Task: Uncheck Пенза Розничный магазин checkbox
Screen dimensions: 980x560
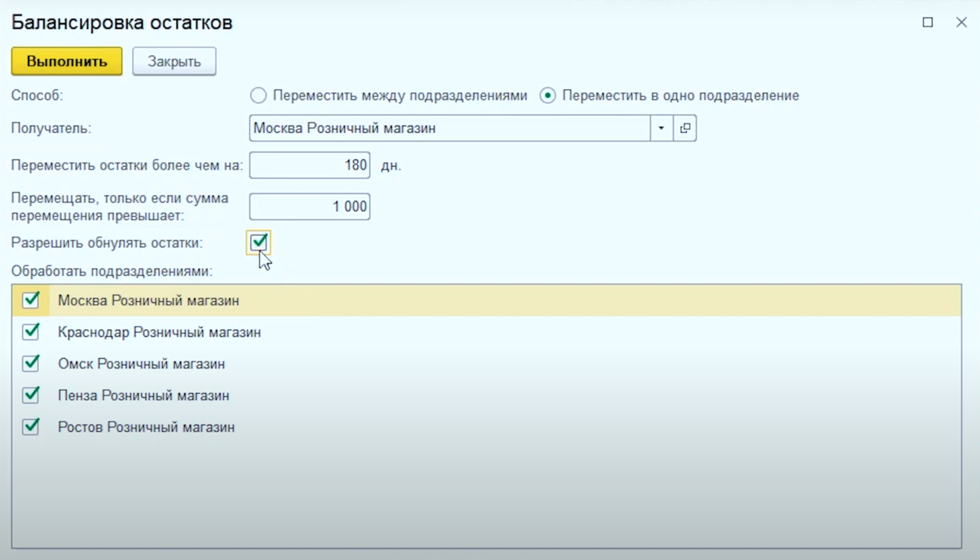Action: (30, 395)
